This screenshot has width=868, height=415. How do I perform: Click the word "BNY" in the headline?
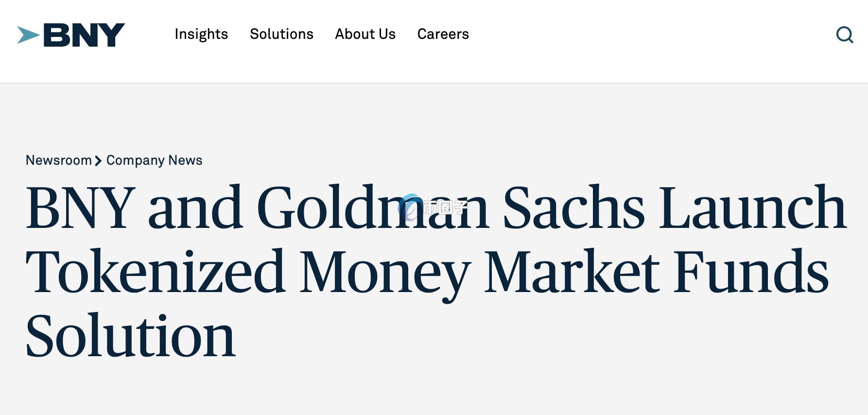(x=80, y=207)
